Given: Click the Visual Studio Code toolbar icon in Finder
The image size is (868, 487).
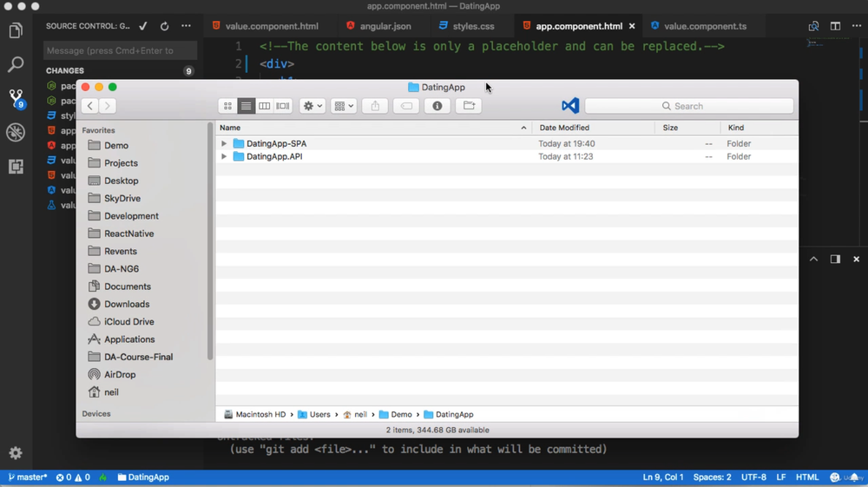Looking at the screenshot, I should (570, 106).
